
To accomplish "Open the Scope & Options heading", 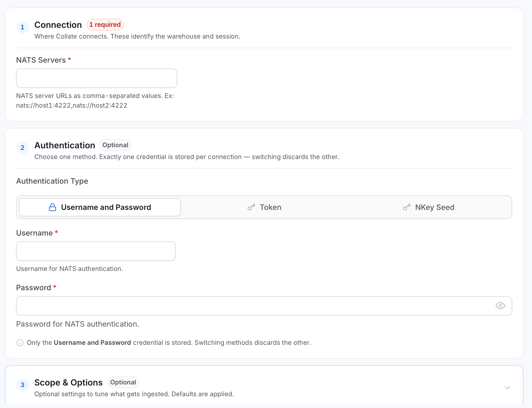I will 68,383.
